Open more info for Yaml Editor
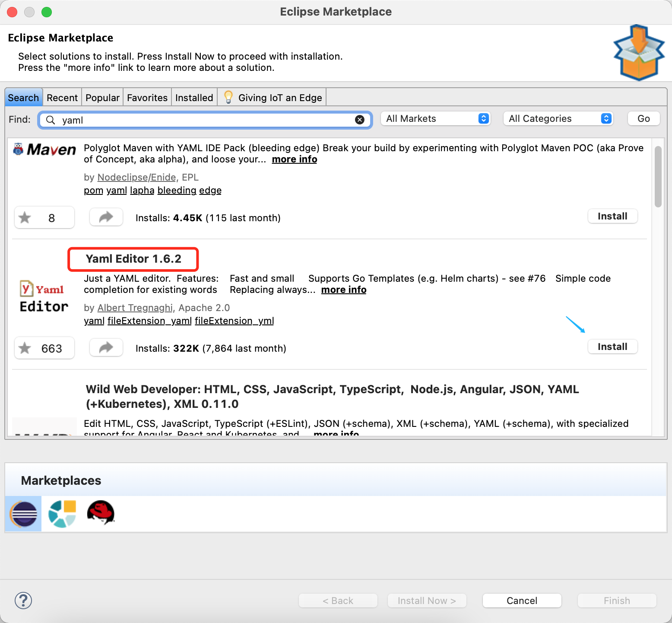Viewport: 672px width, 623px height. pyautogui.click(x=344, y=289)
